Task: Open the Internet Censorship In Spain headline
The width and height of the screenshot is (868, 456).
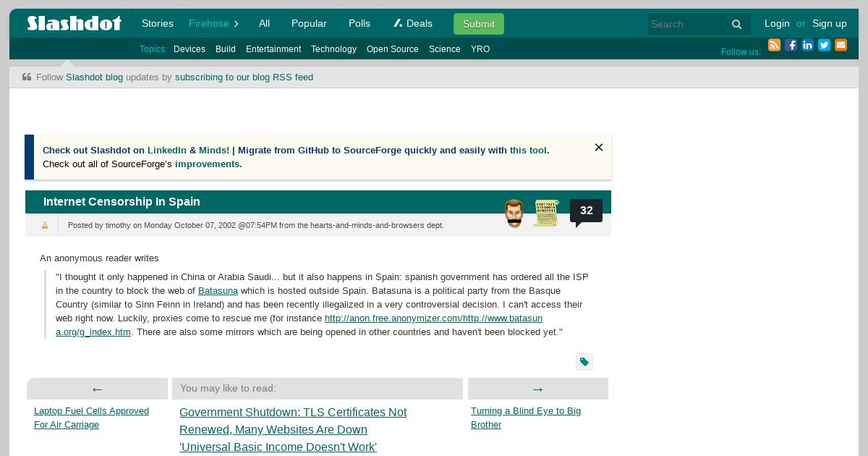Action: 122,202
